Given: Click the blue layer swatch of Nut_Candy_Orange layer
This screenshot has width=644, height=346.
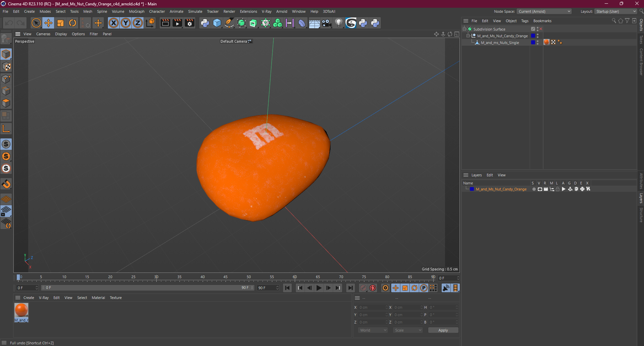Looking at the screenshot, I should [x=472, y=189].
